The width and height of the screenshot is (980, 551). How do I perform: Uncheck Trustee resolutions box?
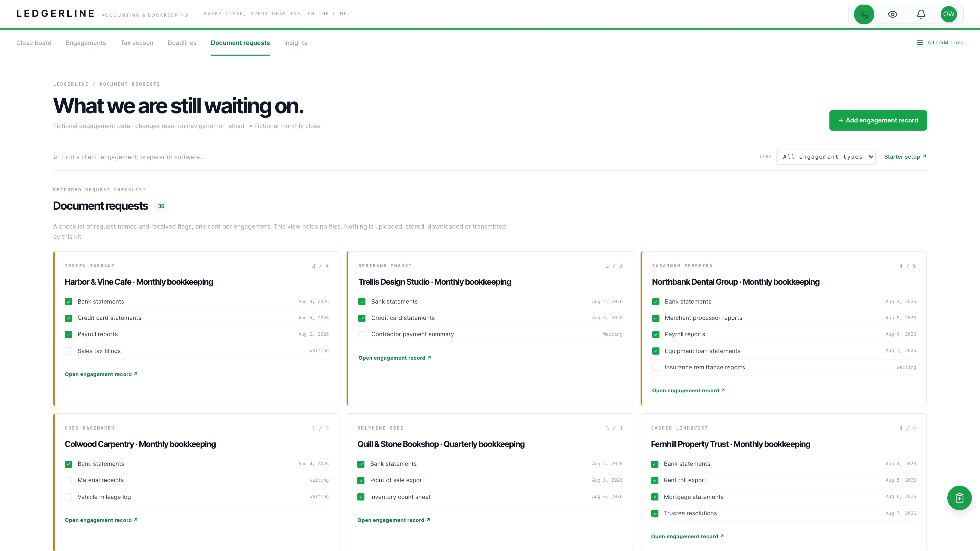tap(655, 513)
